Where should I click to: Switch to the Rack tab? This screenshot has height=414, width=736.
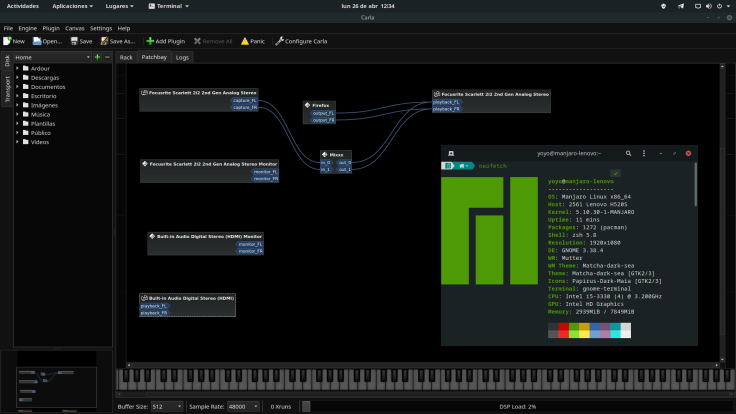click(x=126, y=58)
